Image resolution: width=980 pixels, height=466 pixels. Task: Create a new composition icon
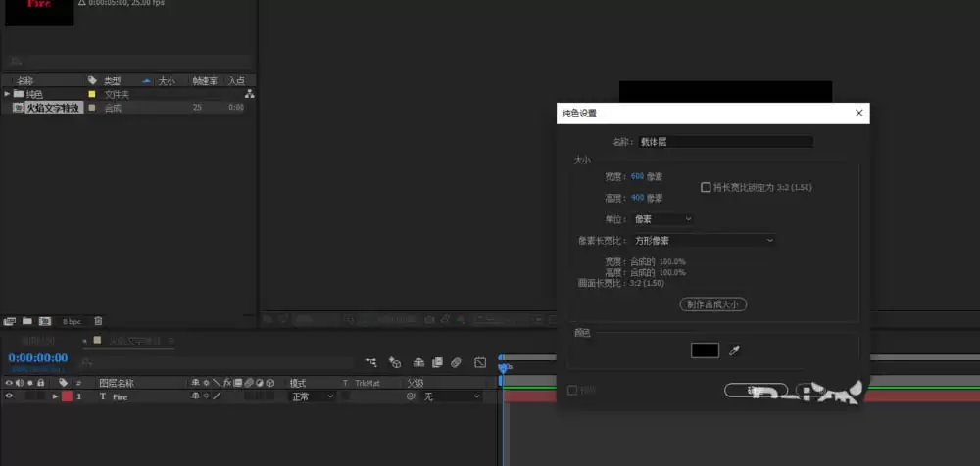[45, 321]
